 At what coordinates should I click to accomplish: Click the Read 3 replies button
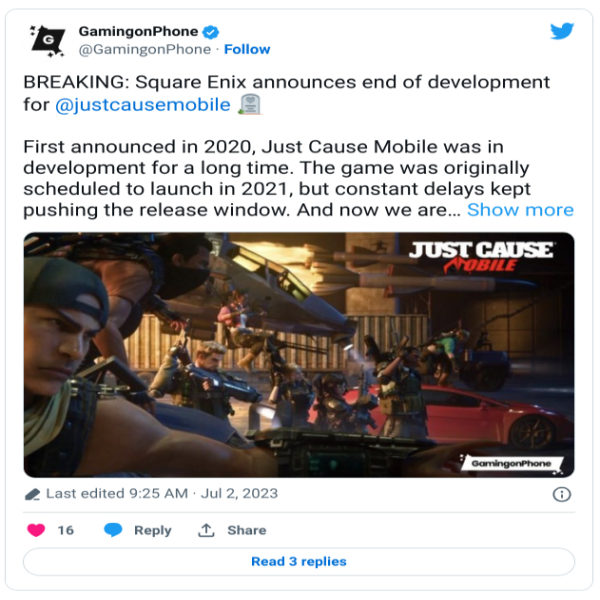(299, 561)
